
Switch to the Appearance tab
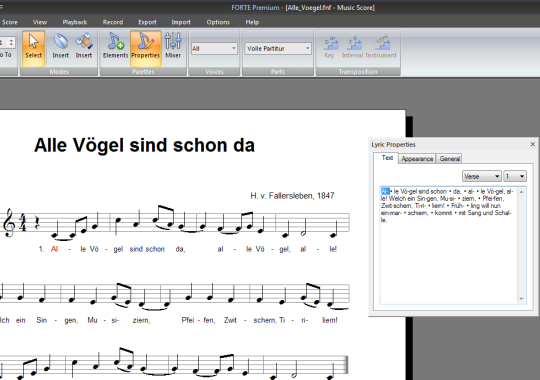[417, 159]
